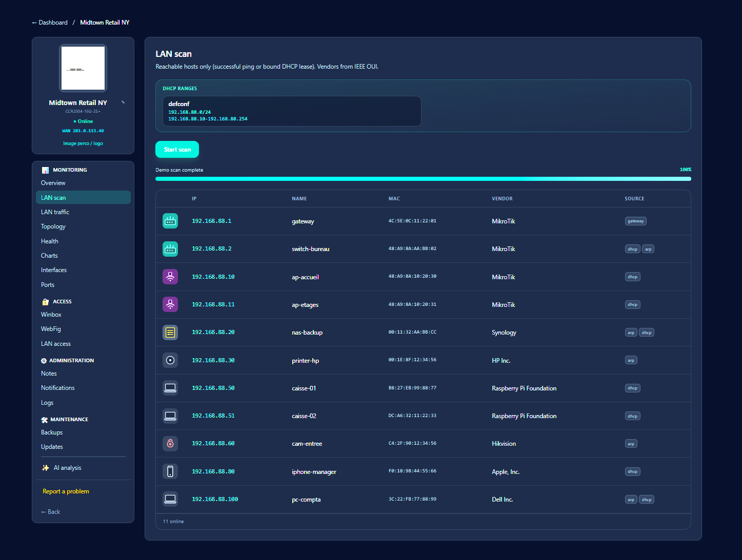
Task: Click the Back link in sidebar
Action: coord(50,512)
